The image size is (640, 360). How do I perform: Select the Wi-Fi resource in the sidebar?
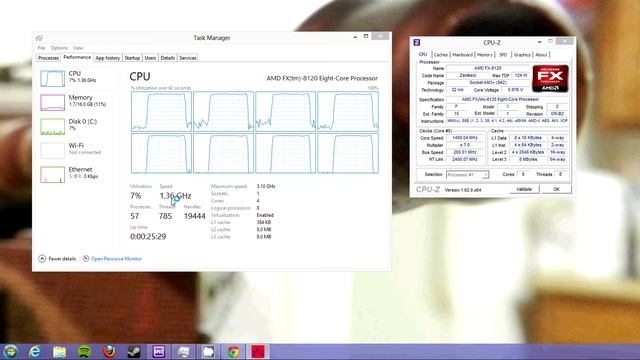tap(78, 150)
